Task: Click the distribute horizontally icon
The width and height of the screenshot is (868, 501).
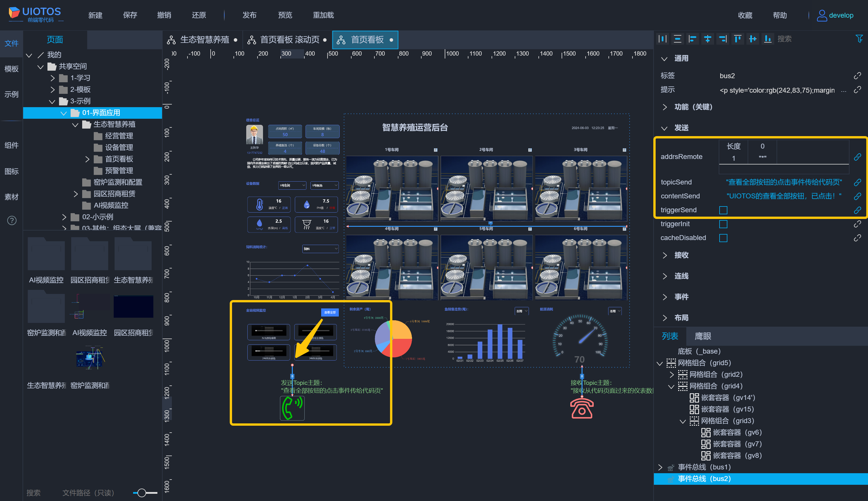Action: (x=663, y=39)
